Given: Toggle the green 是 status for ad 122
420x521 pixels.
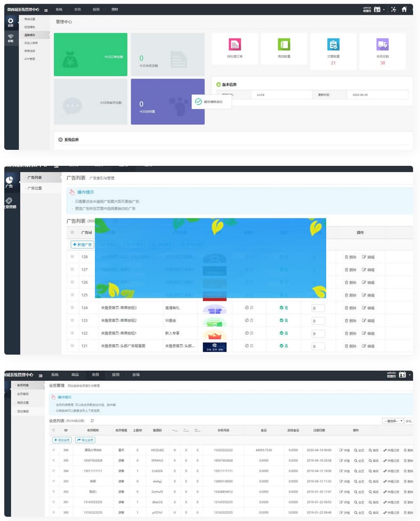Looking at the screenshot, I should click(x=284, y=333).
